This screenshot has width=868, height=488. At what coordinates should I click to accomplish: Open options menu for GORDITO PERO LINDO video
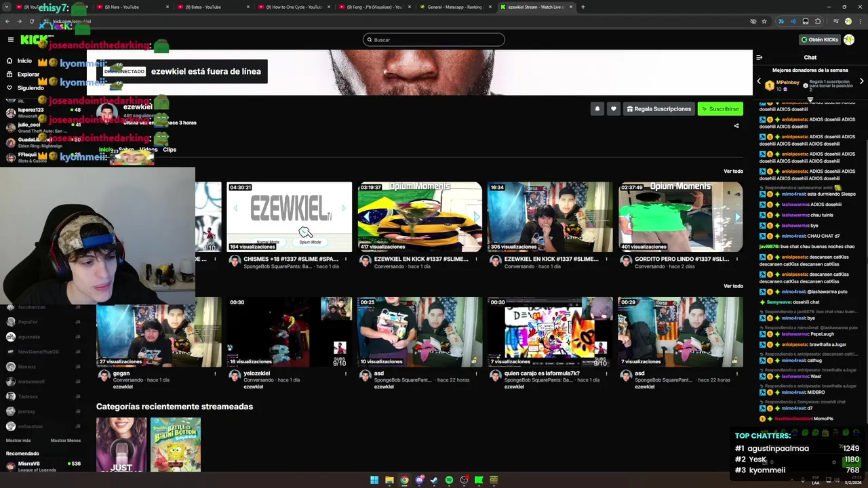736,259
